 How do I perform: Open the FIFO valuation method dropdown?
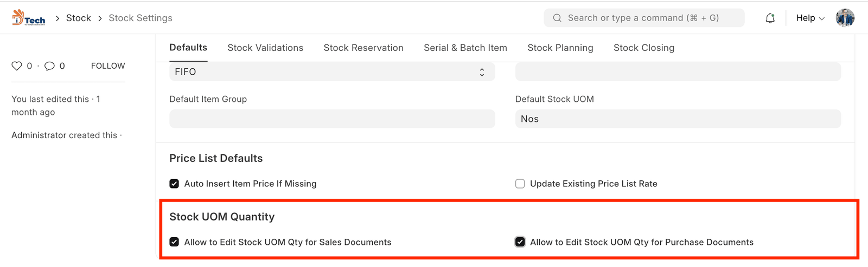[332, 72]
